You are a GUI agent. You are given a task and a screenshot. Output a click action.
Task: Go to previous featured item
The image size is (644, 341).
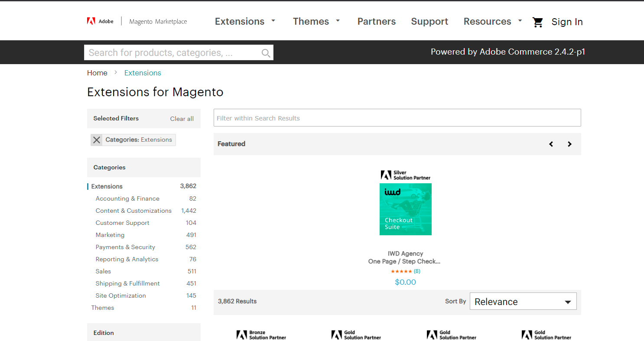pyautogui.click(x=551, y=144)
